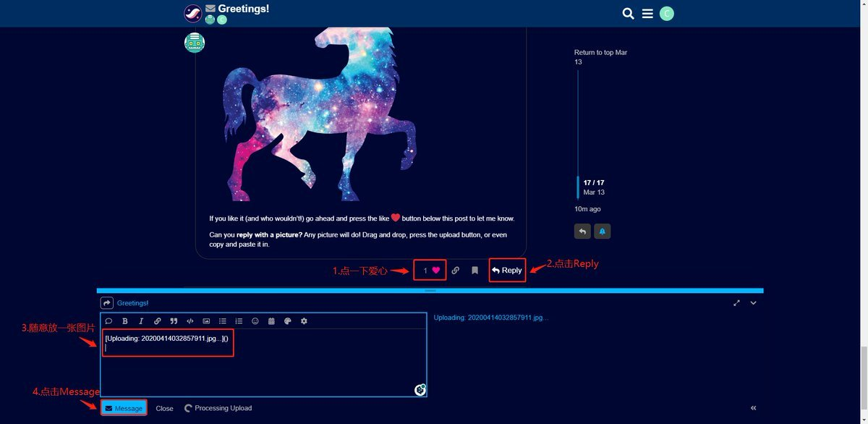Apply blockquote formatting
868x424 pixels.
point(174,321)
